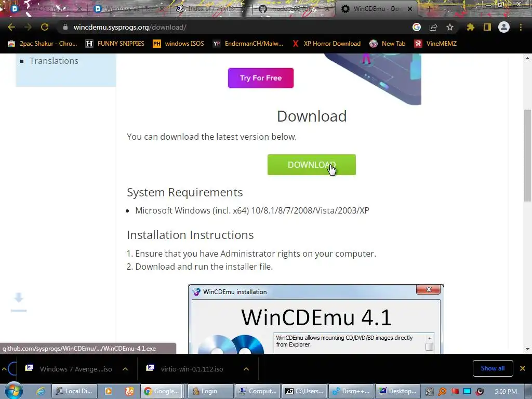532x399 pixels.
Task: Open the UC Browser taskbar icon
Action: coord(129,391)
